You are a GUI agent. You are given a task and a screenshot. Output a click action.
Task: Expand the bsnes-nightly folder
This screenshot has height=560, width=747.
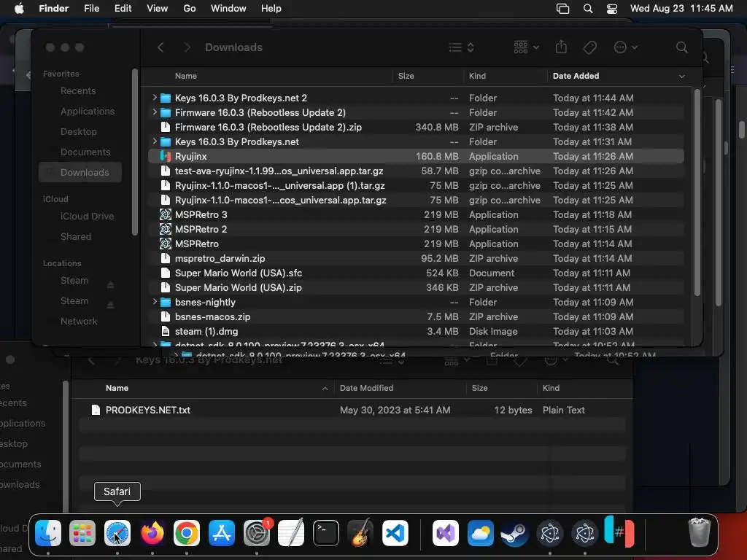pyautogui.click(x=155, y=302)
